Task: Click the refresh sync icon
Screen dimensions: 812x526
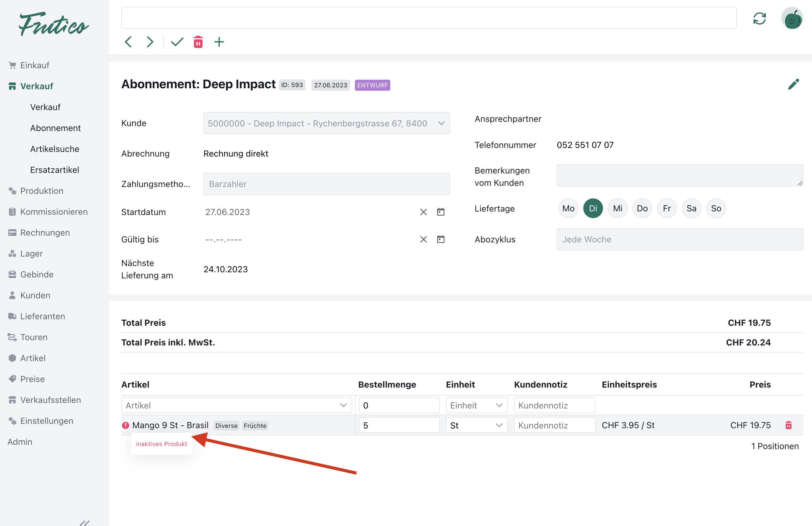Action: coord(759,18)
